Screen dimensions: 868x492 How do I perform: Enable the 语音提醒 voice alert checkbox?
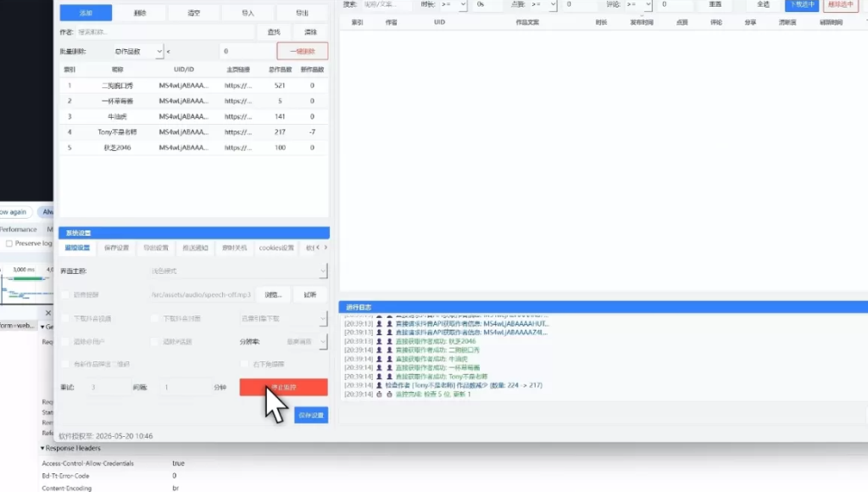tap(65, 294)
